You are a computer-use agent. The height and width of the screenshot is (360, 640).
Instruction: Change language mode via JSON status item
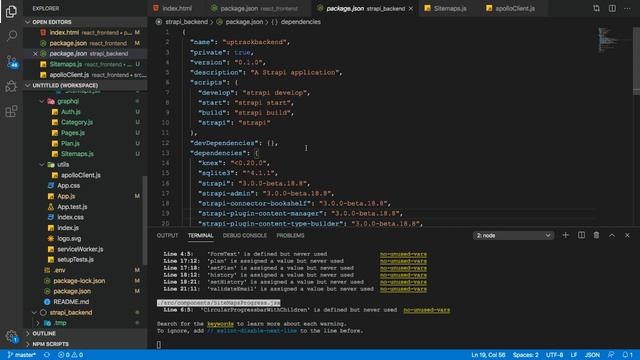[x=592, y=355]
